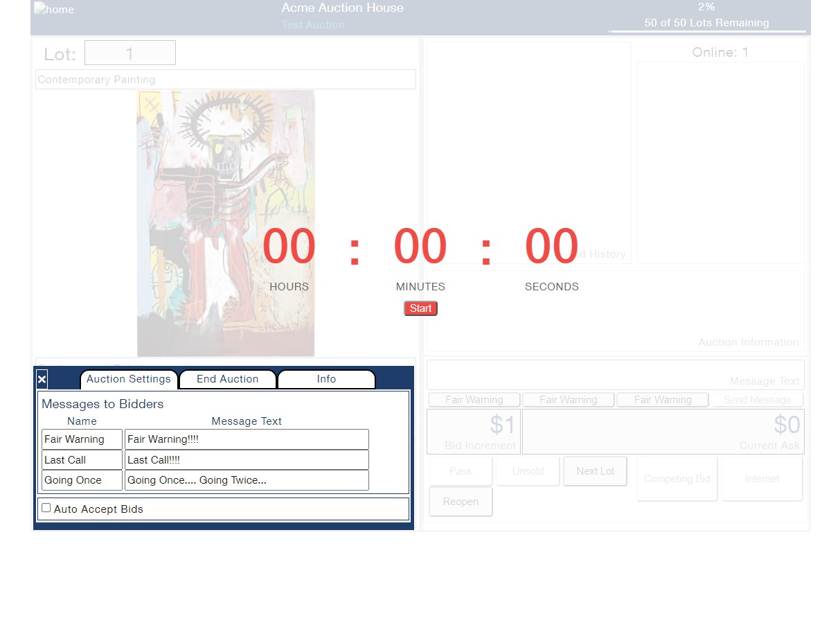Click the "50 of 50 Lots Remaining" text
The height and width of the screenshot is (625, 840).
click(707, 23)
